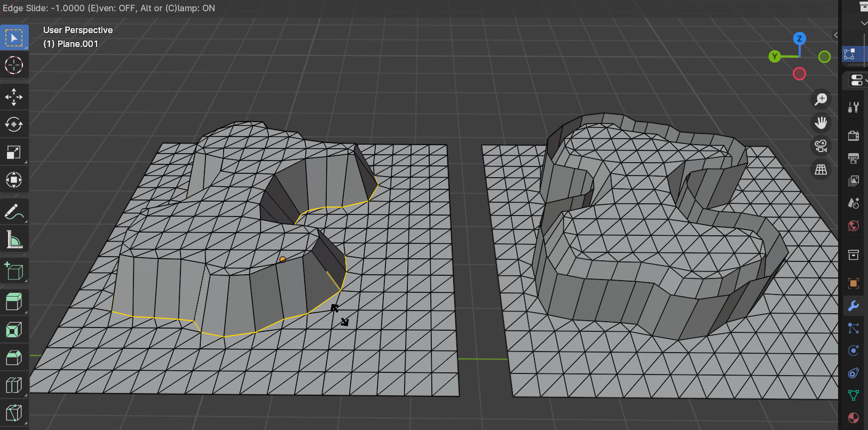Snap view to Z axis on gizmo
The image size is (868, 430).
click(799, 38)
